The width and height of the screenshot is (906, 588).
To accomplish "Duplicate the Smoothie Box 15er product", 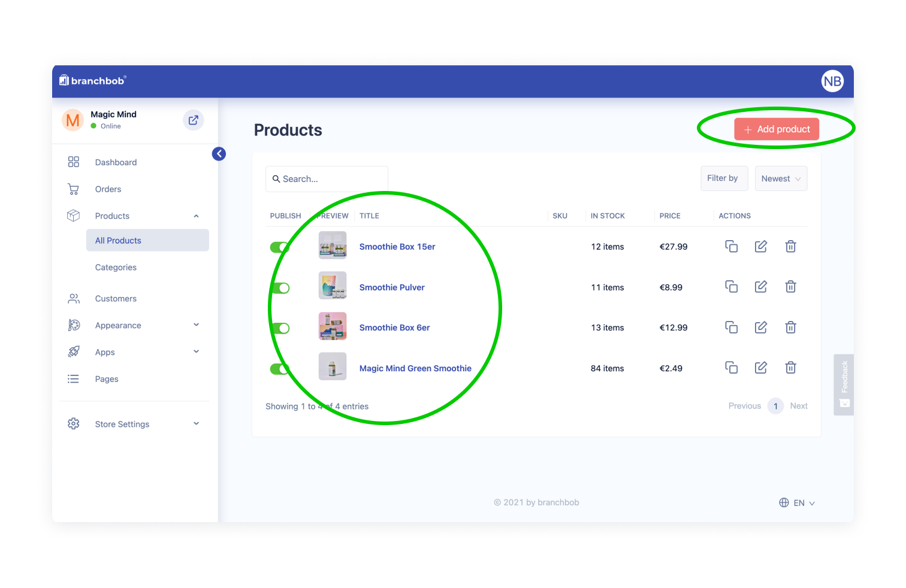I will point(731,246).
